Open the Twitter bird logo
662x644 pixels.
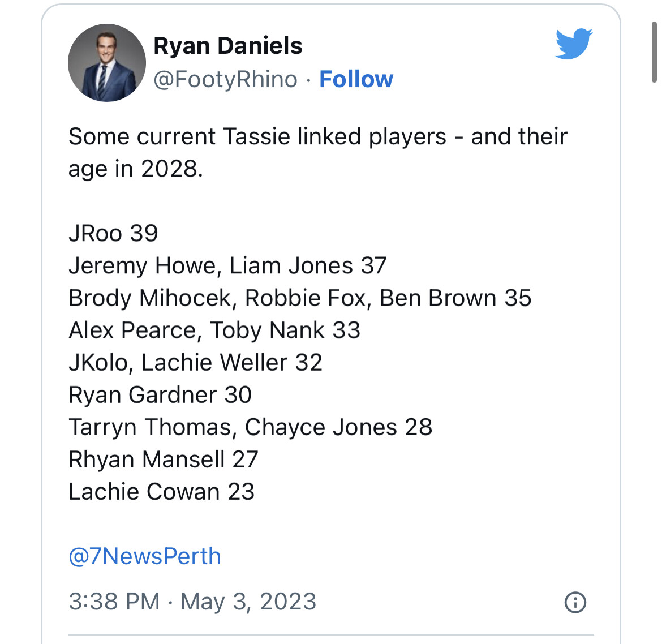[574, 44]
